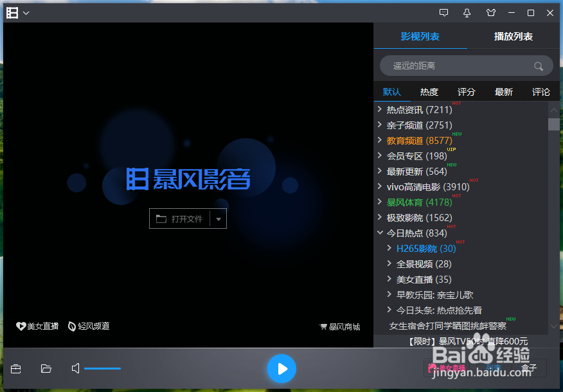Select 今日热点 (834) entry text

tap(417, 233)
